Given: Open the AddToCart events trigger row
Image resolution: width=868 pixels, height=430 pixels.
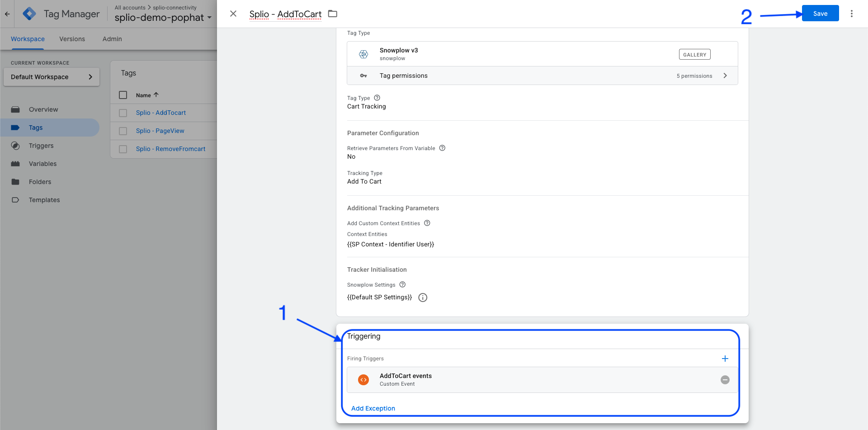Looking at the screenshot, I should (x=542, y=380).
